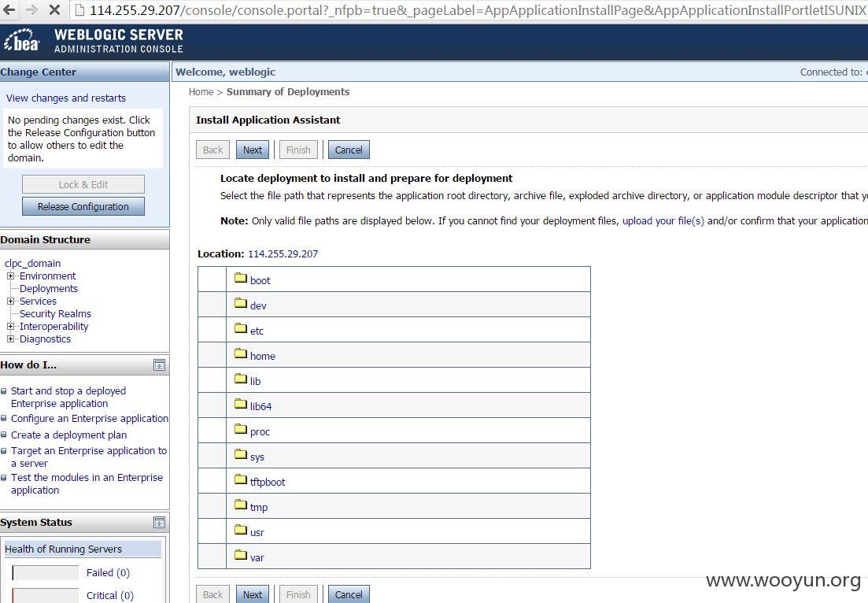Click the tftpboot folder icon
Image resolution: width=868 pixels, height=603 pixels.
pyautogui.click(x=240, y=479)
